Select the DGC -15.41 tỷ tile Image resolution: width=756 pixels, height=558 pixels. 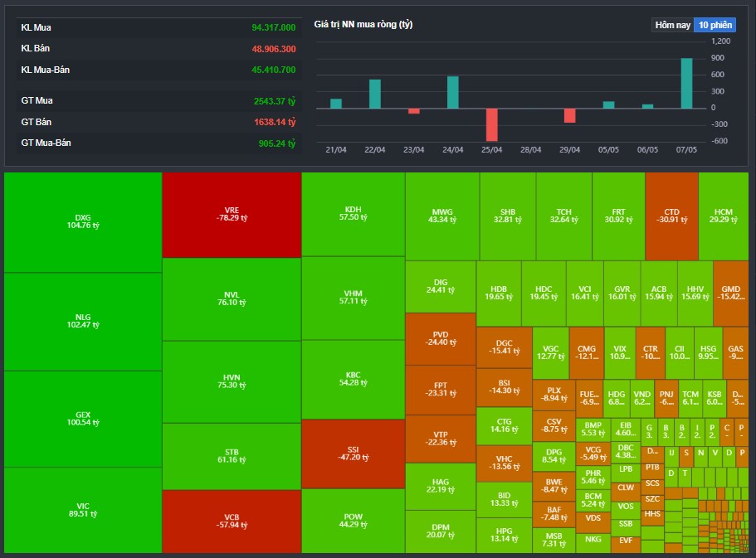505,347
